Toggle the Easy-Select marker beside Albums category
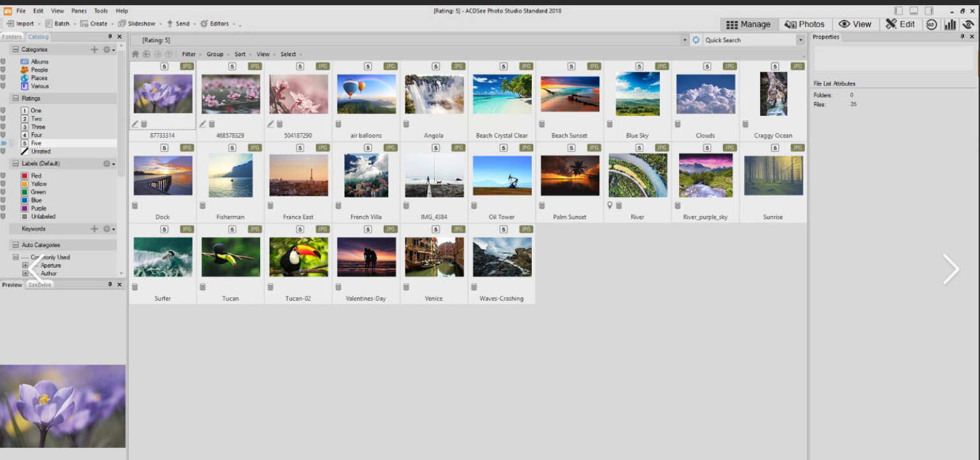Viewport: 980px width, 460px height. [x=3, y=62]
